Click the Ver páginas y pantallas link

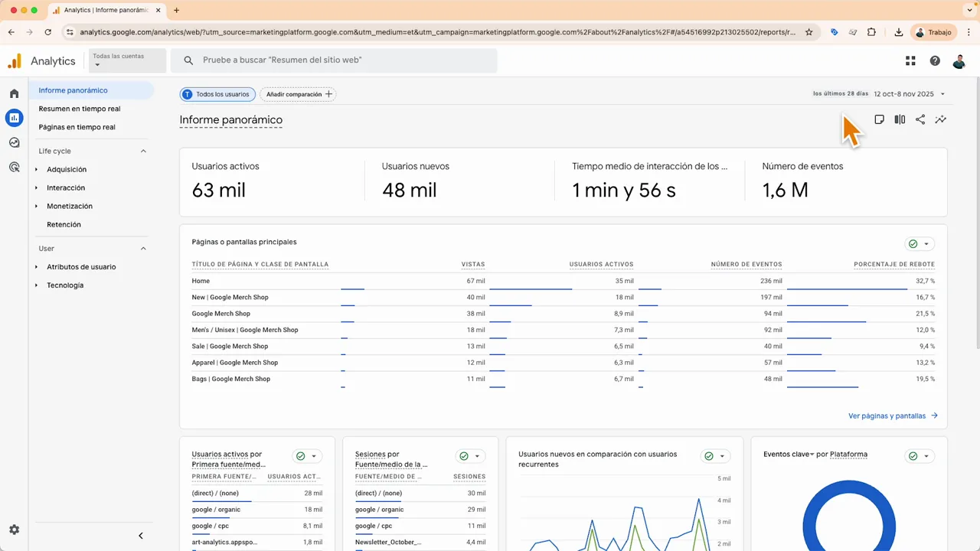click(x=887, y=416)
